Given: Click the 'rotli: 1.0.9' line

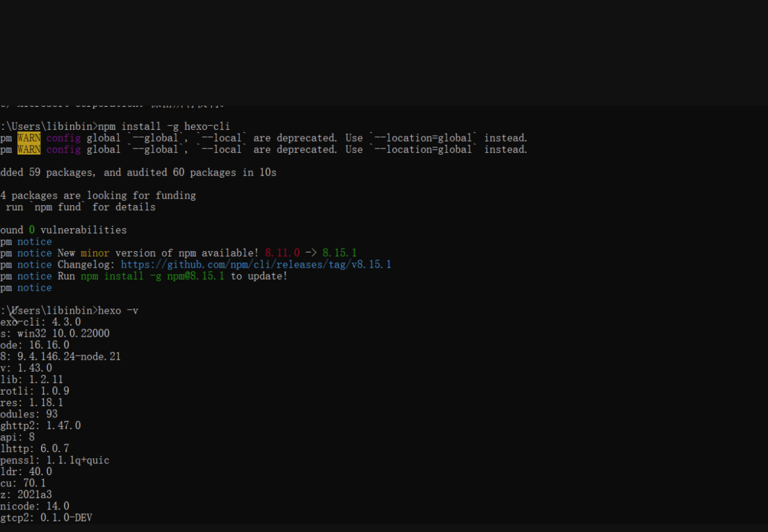Looking at the screenshot, I should (x=35, y=391).
